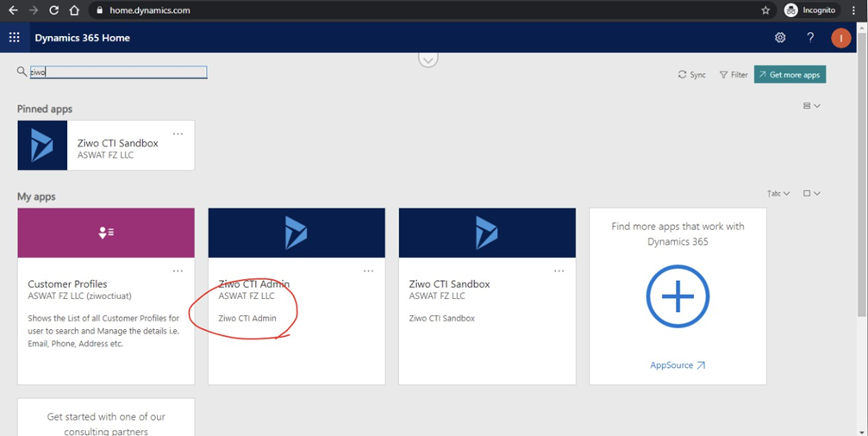Open more options on pinned Ziwo CTI Sandbox
This screenshot has width=868, height=436.
point(178,134)
